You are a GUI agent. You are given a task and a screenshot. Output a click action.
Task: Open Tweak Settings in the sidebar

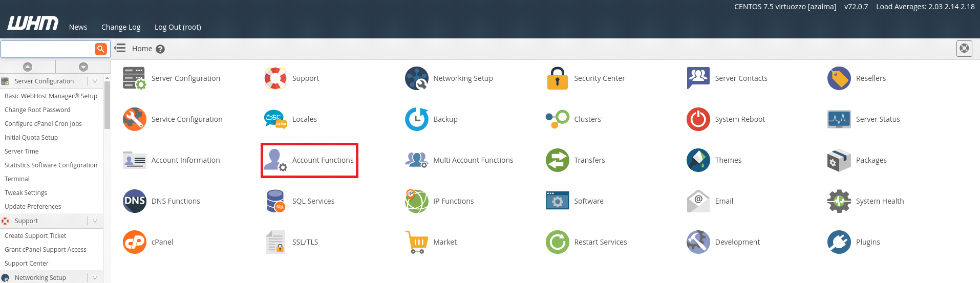pos(26,192)
